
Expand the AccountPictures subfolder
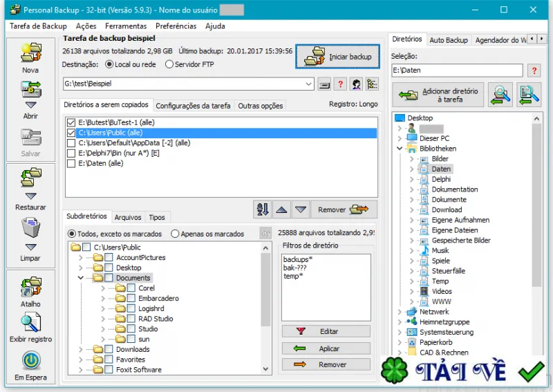80,258
